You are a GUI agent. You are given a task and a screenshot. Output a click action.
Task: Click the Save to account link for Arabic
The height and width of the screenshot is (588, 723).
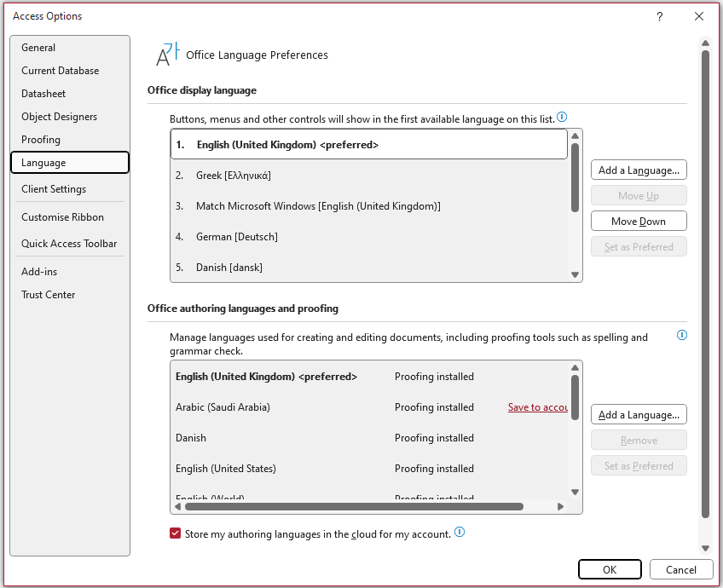[x=538, y=407]
